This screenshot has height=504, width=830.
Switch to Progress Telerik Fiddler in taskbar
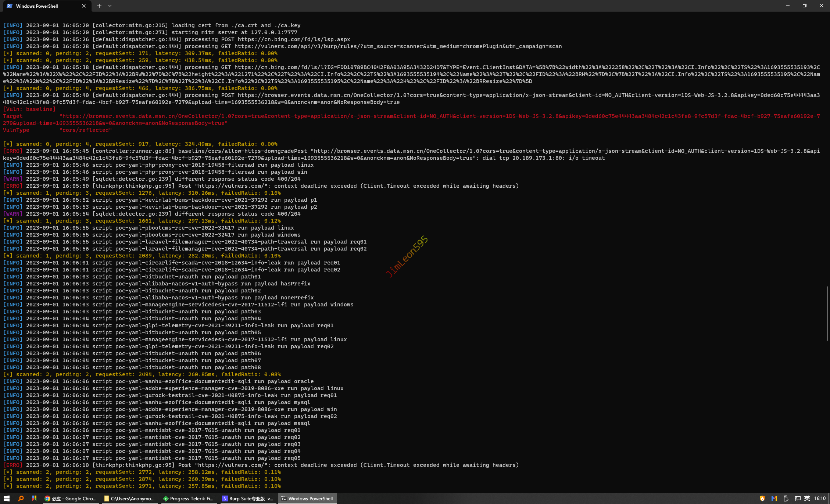click(188, 498)
